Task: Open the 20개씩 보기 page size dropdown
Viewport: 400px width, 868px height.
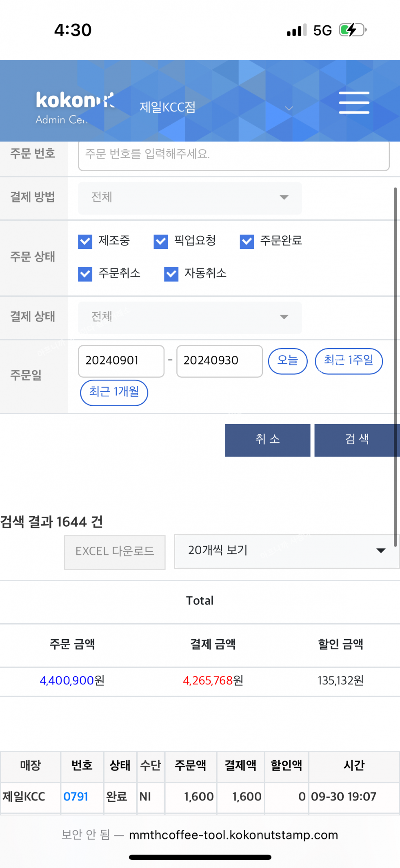Action: pyautogui.click(x=287, y=551)
